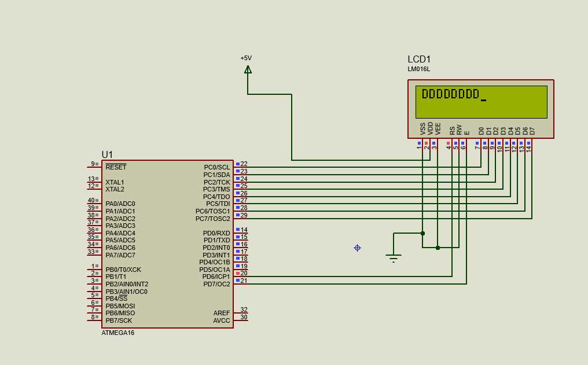Click the LCD D7 pin label
The image size is (588, 365).
(532, 131)
